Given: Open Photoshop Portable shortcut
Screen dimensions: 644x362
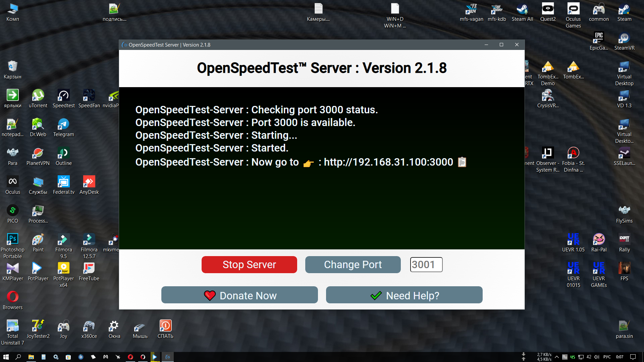Looking at the screenshot, I should 12,246.
